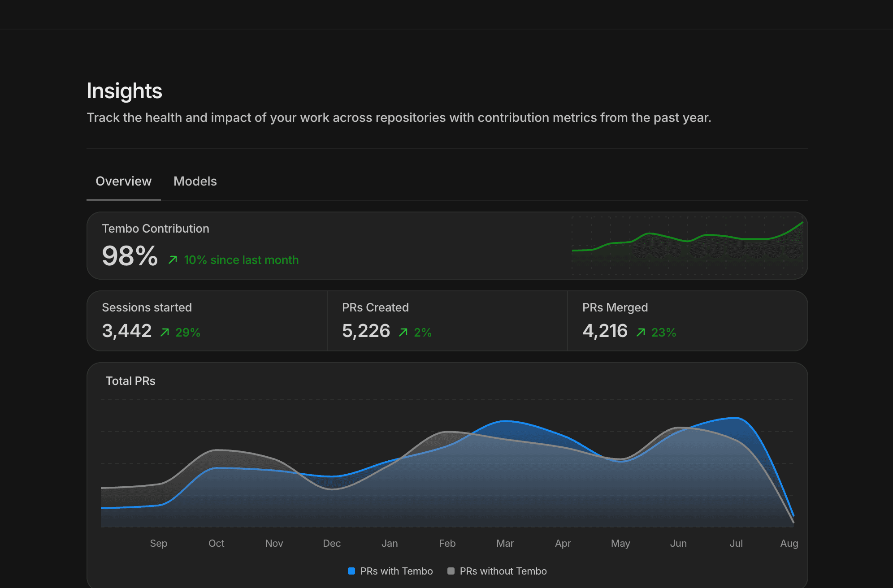The height and width of the screenshot is (588, 893).
Task: Click the Jan label on the chart axis
Action: click(x=390, y=543)
